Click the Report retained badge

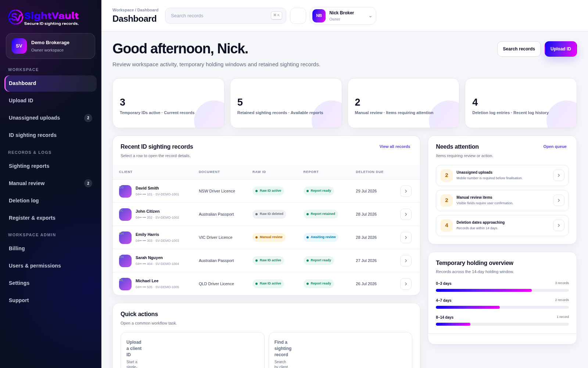pos(320,214)
